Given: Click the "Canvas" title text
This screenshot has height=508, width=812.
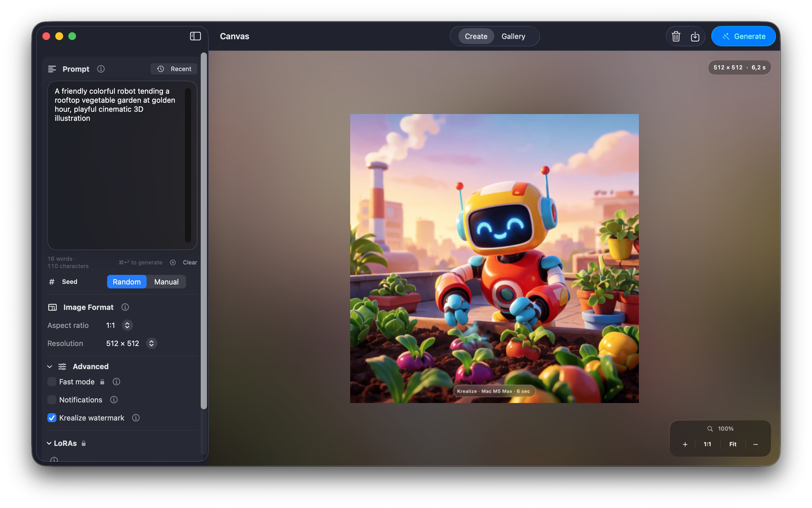Looking at the screenshot, I should click(235, 36).
